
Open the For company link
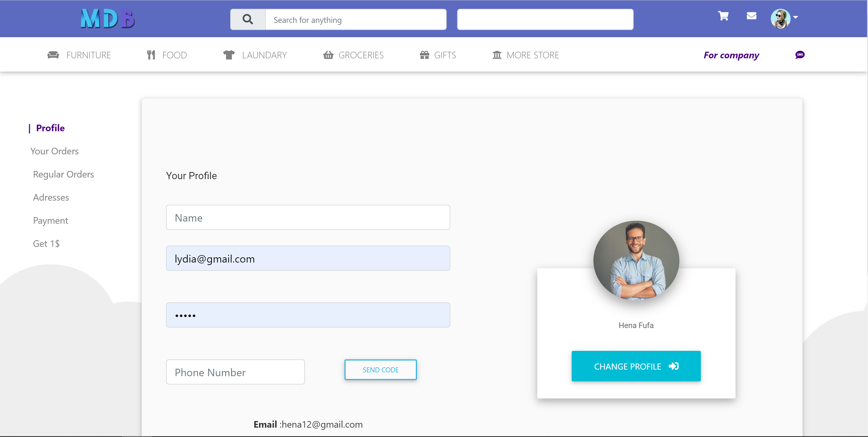731,55
